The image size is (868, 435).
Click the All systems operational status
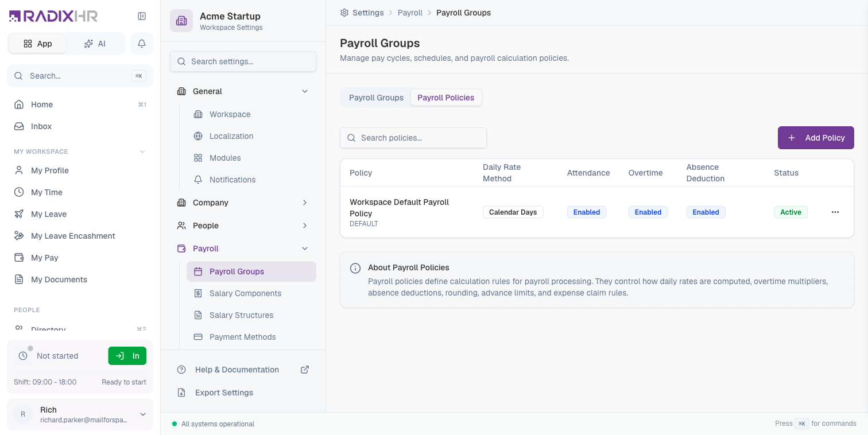point(213,424)
